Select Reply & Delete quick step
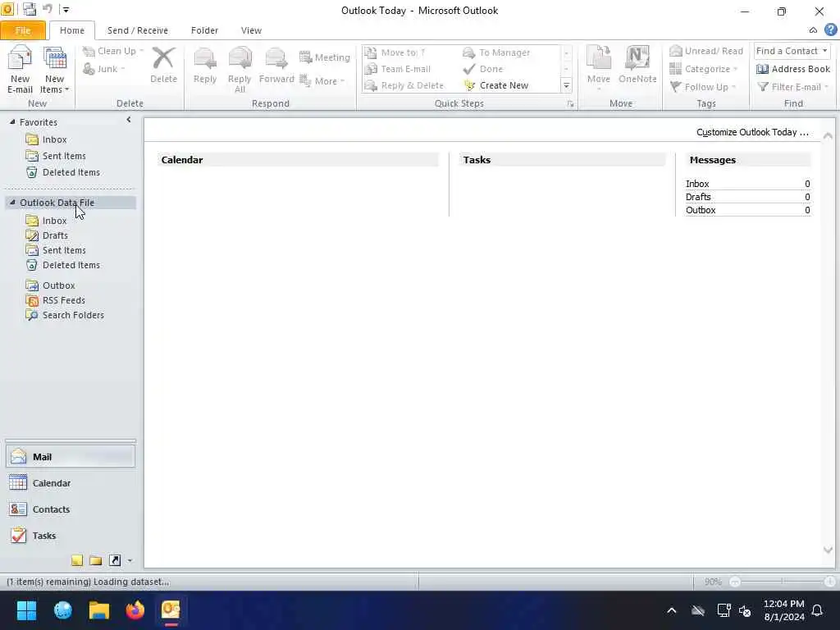Viewport: 840px width, 630px height. click(x=404, y=85)
